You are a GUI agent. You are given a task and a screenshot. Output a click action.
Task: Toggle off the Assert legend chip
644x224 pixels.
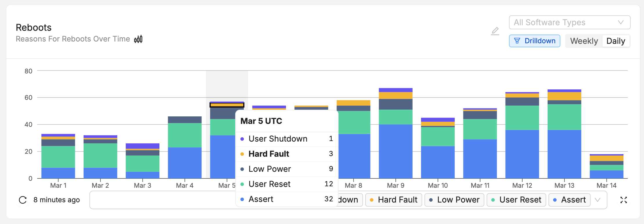click(x=569, y=200)
